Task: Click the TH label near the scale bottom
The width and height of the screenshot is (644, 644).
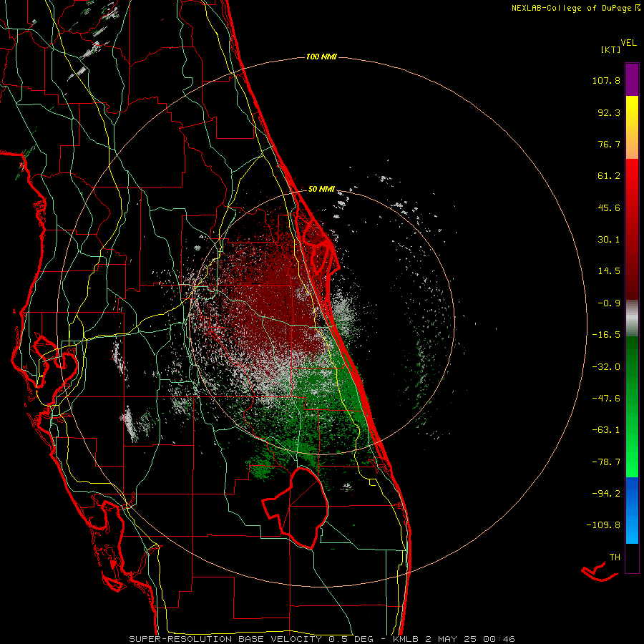Action: (x=615, y=557)
